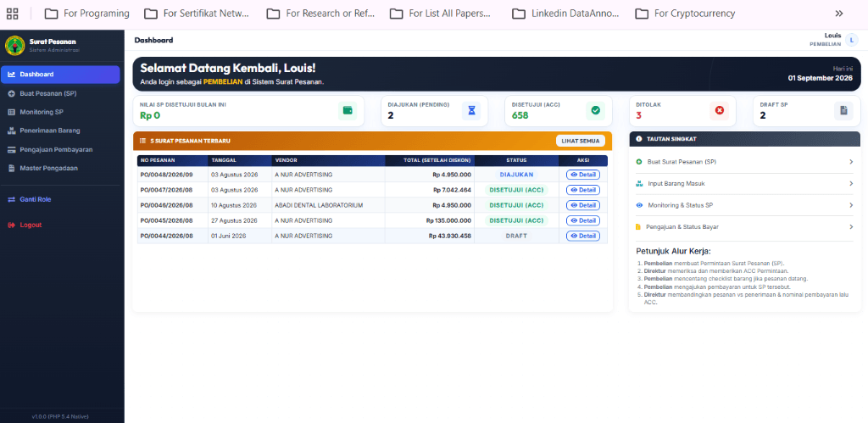Click vendor ABADI DENTAL LABORATORIUM
Screen dimensions: 868x423
point(319,205)
